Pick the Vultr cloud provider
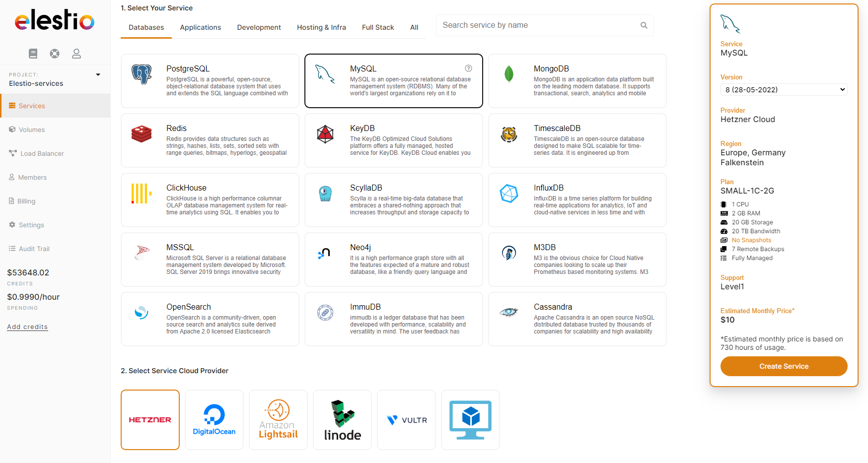The height and width of the screenshot is (463, 868). (x=406, y=420)
